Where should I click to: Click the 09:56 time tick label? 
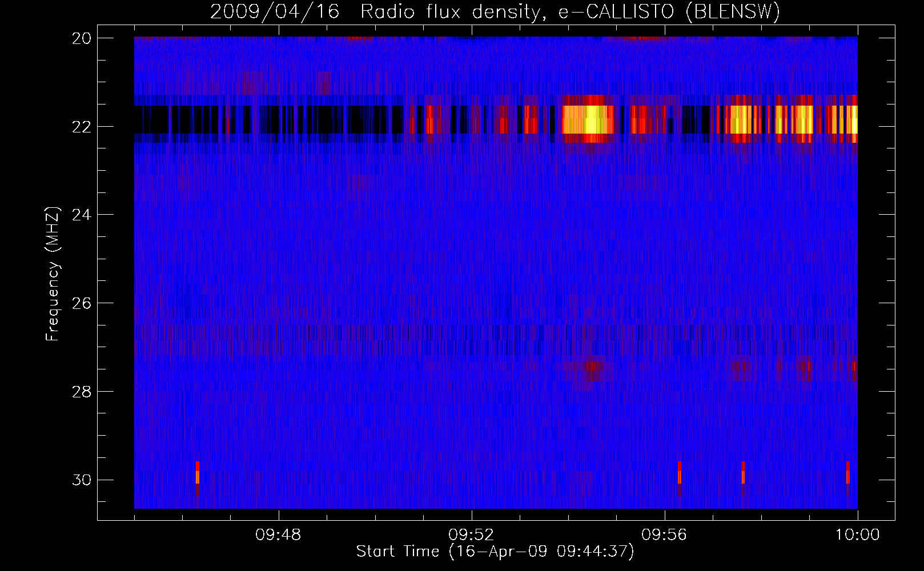click(664, 535)
